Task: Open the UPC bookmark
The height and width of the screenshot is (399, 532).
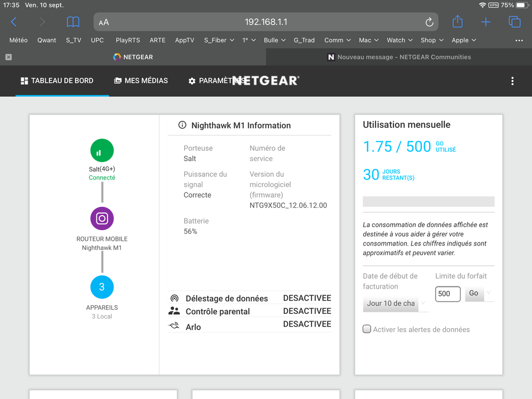Action: pos(97,40)
